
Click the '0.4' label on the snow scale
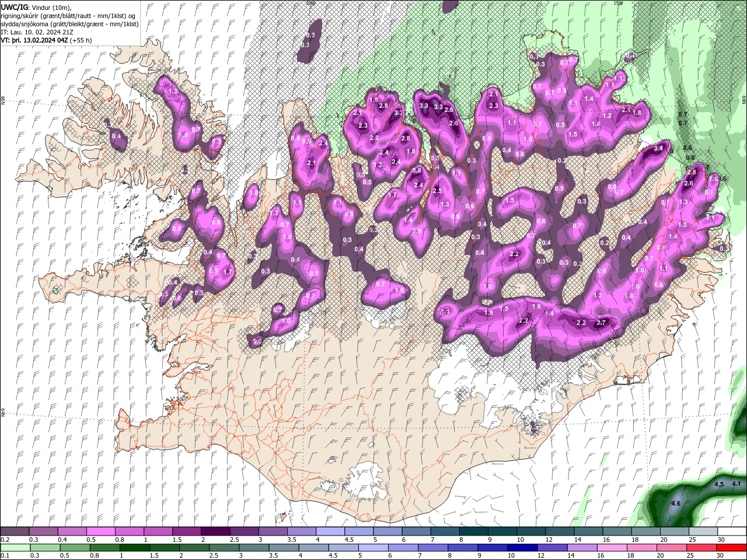tap(62, 540)
